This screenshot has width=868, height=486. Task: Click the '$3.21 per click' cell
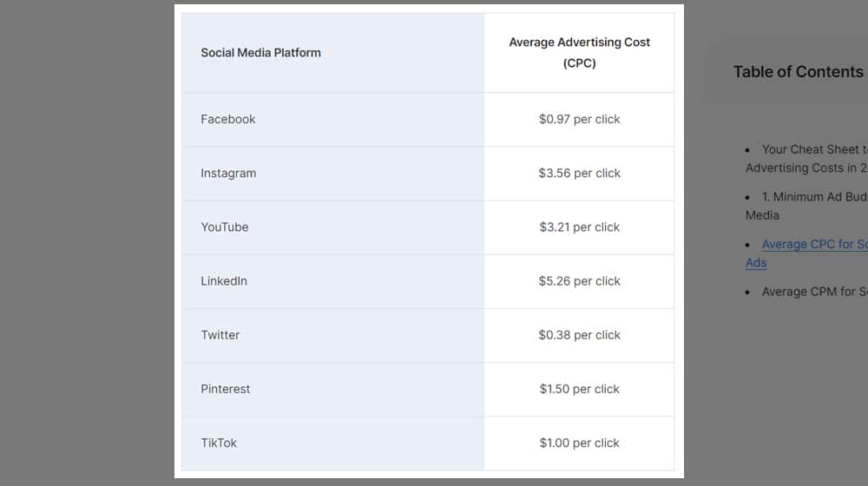(579, 227)
